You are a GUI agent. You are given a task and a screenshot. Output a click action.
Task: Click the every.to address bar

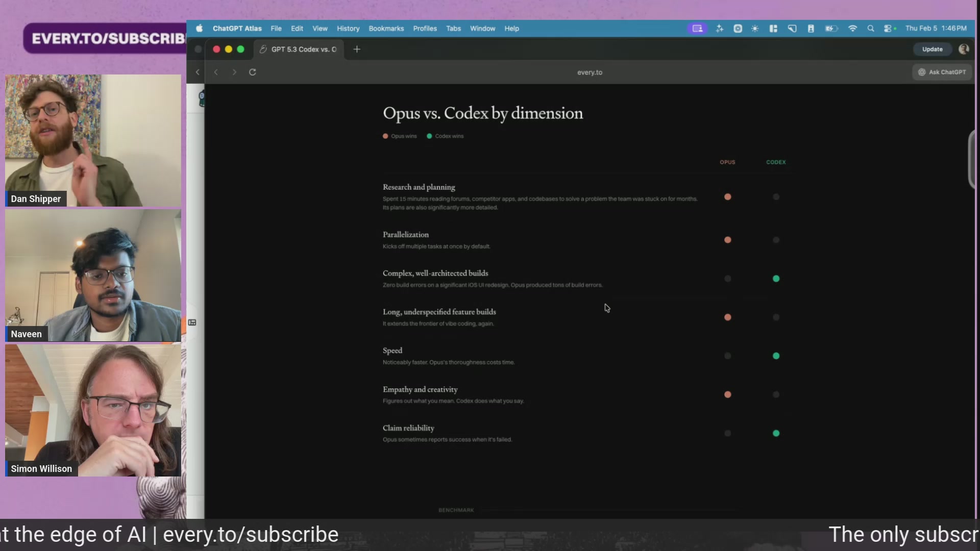tap(590, 72)
